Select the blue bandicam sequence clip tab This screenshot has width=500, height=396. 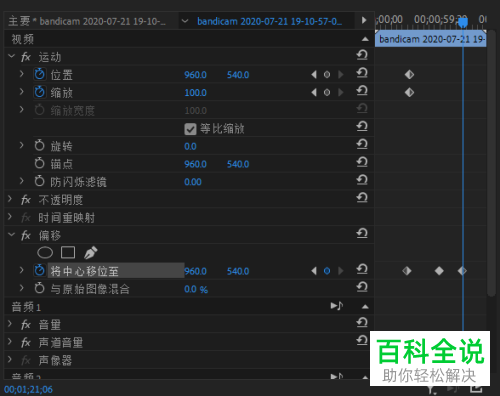point(269,21)
